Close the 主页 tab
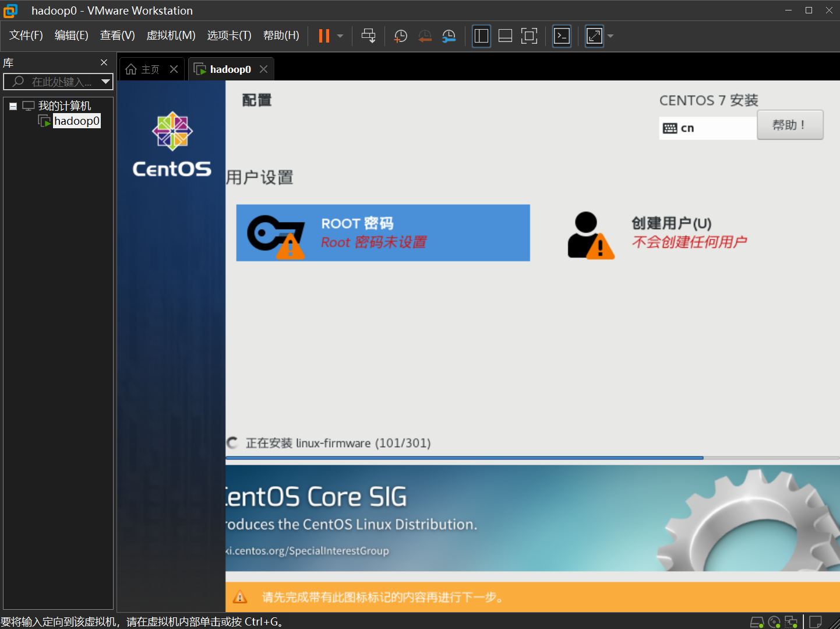 tap(174, 69)
